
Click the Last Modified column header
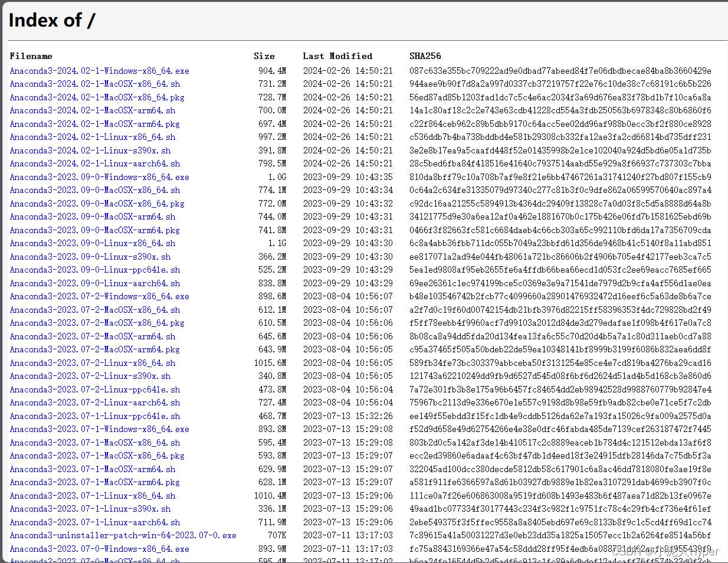click(x=337, y=56)
